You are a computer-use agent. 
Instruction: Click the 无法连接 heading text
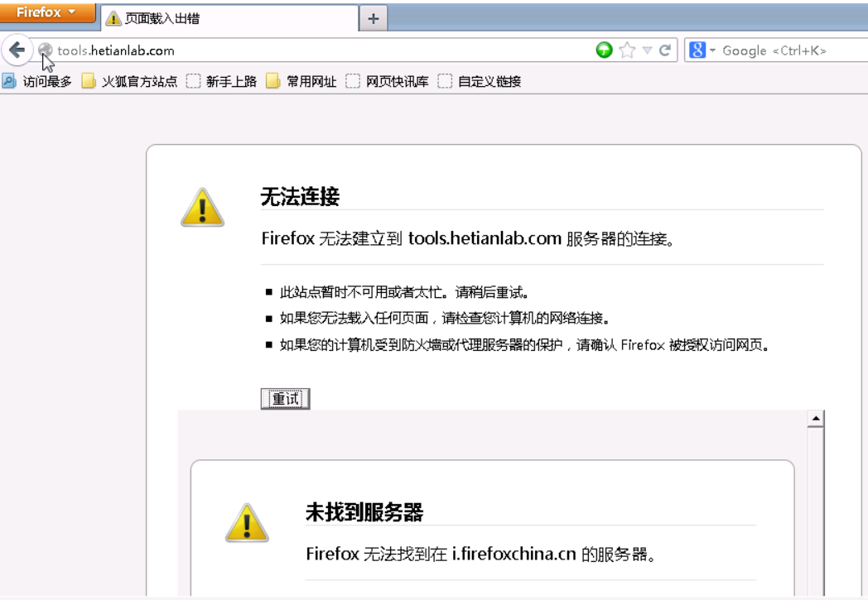(300, 196)
